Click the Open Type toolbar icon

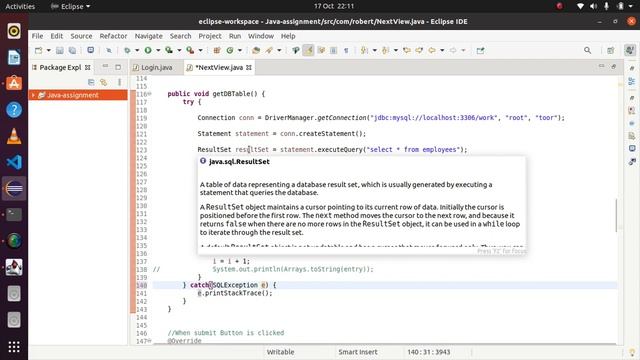pyautogui.click(x=256, y=50)
